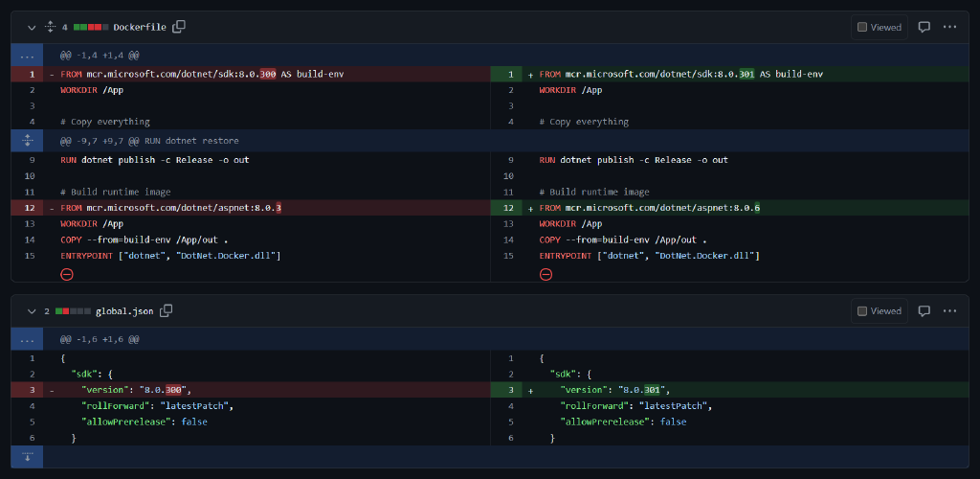Expand all lines in Dockerfile diff
Image resolution: width=980 pixels, height=479 pixels.
(50, 27)
